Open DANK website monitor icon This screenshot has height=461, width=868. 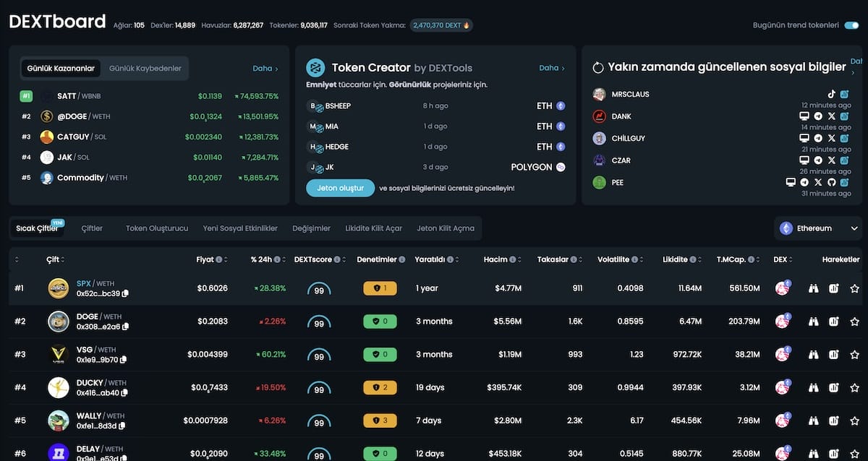click(804, 116)
